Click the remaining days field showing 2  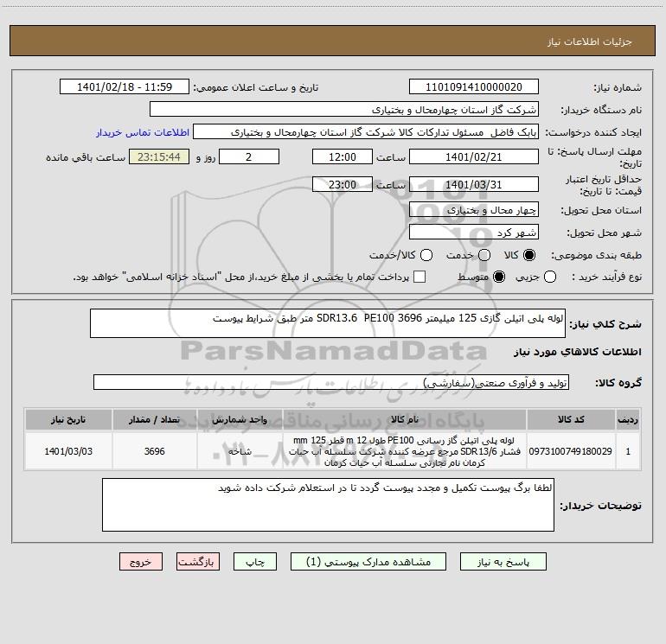tap(249, 156)
